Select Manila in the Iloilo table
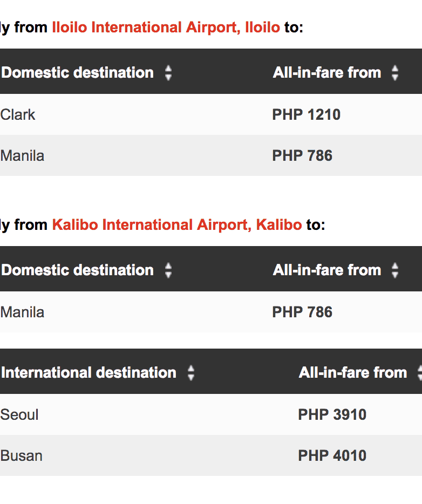 coord(22,155)
